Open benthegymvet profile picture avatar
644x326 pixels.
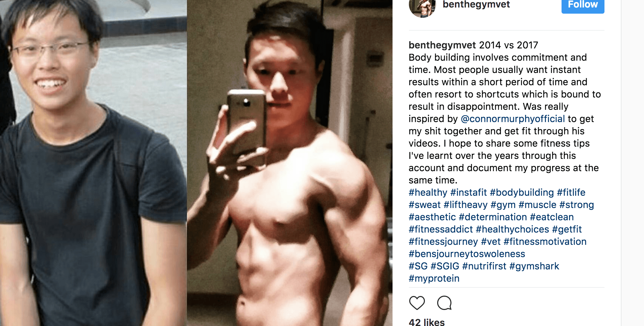(x=422, y=7)
